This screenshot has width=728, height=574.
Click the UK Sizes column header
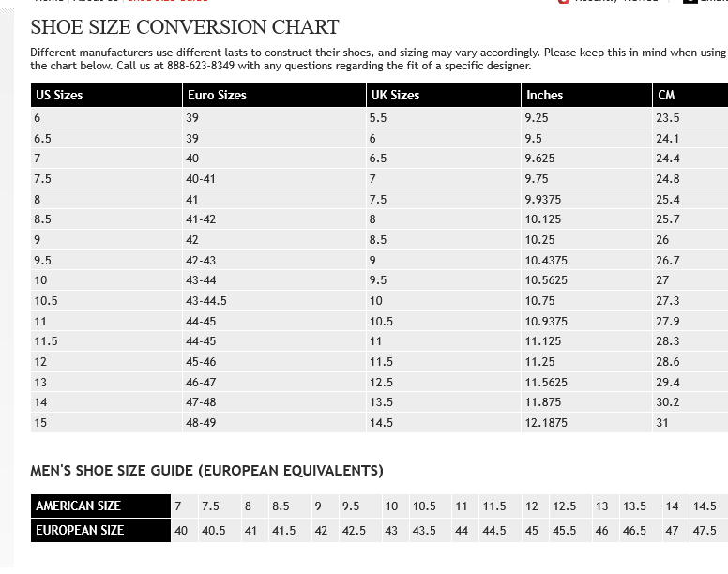coord(444,95)
